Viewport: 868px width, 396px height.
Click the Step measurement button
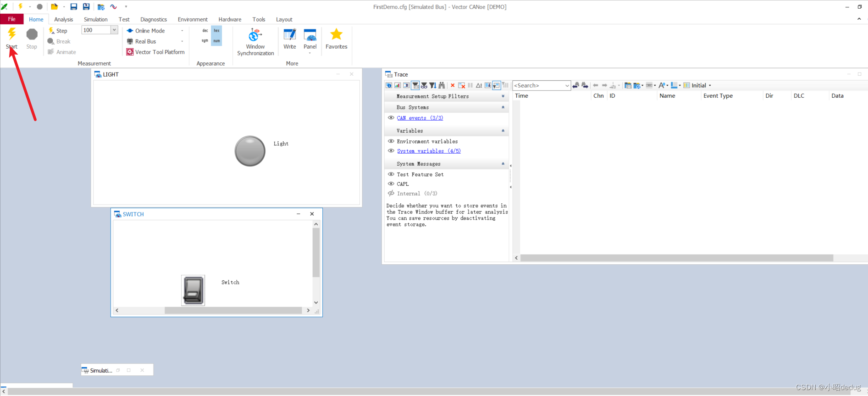58,31
